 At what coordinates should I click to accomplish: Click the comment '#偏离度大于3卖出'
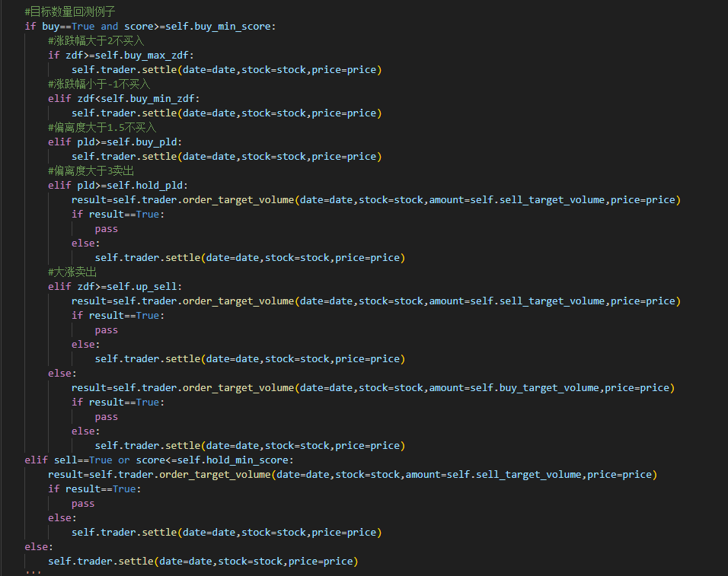pyautogui.click(x=91, y=170)
